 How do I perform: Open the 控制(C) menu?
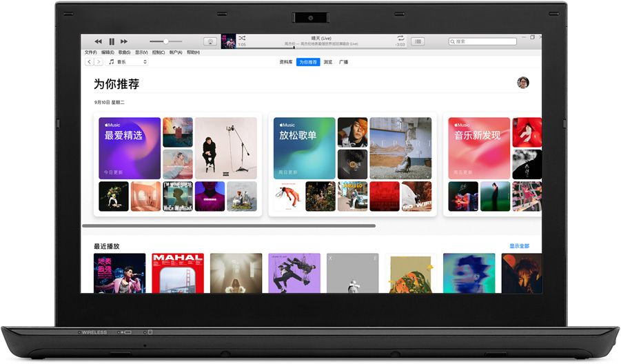159,52
